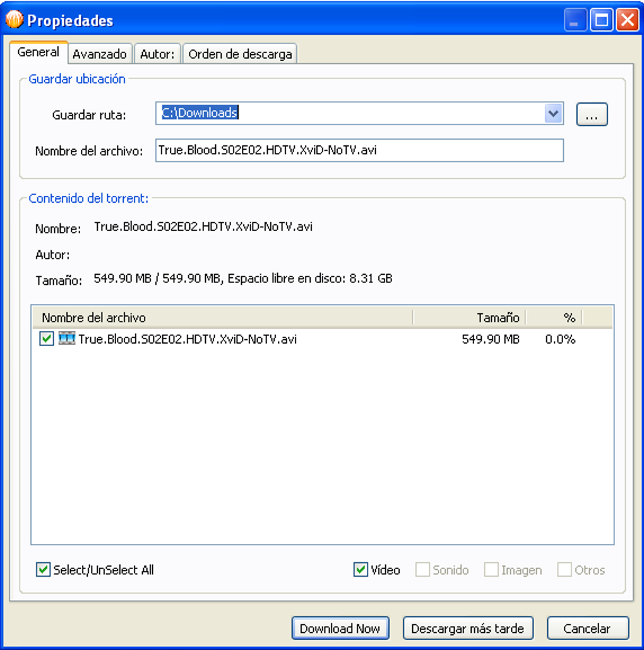The image size is (644, 650).
Task: Minimize the Propiedades window
Action: pyautogui.click(x=575, y=20)
